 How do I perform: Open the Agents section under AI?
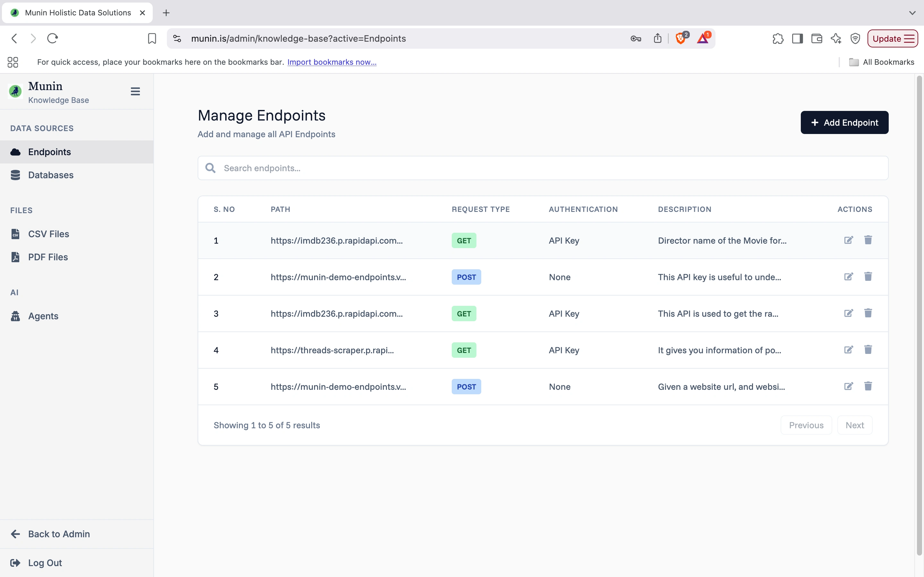pyautogui.click(x=43, y=316)
